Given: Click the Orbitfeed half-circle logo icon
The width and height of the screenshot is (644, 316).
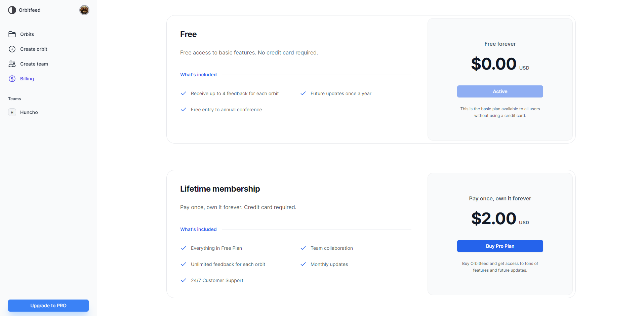Looking at the screenshot, I should 12,10.
